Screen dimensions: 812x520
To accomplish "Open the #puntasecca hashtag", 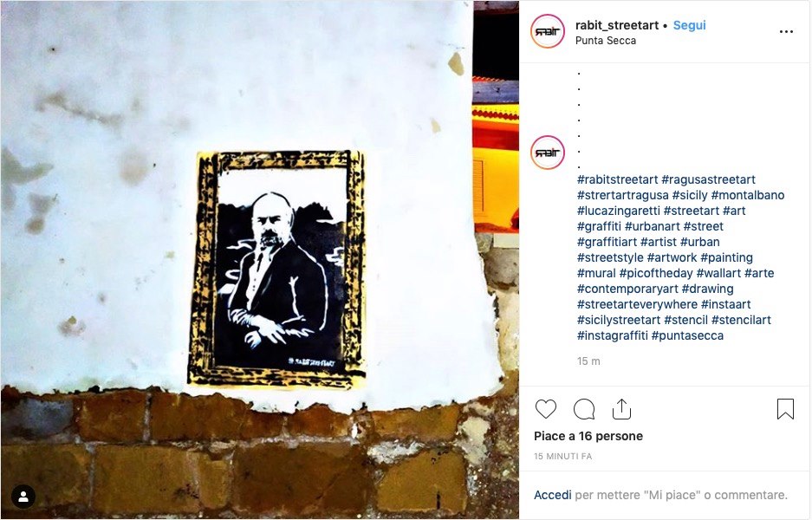I will click(x=687, y=335).
